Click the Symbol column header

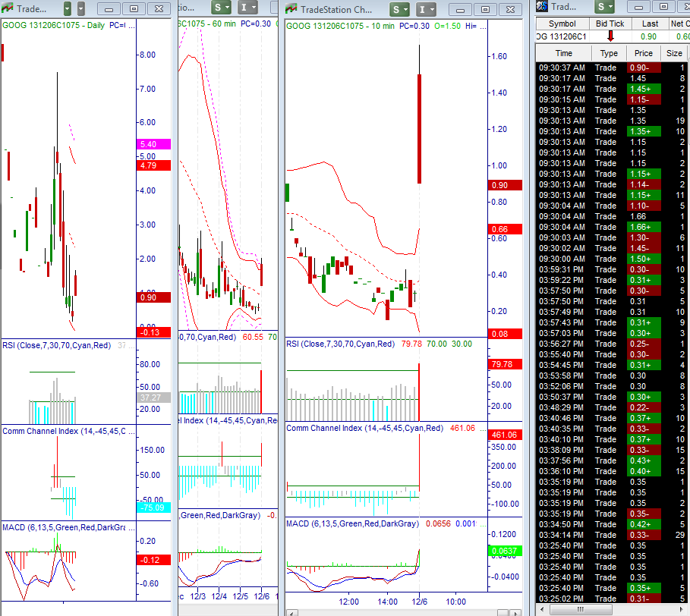pyautogui.click(x=562, y=24)
